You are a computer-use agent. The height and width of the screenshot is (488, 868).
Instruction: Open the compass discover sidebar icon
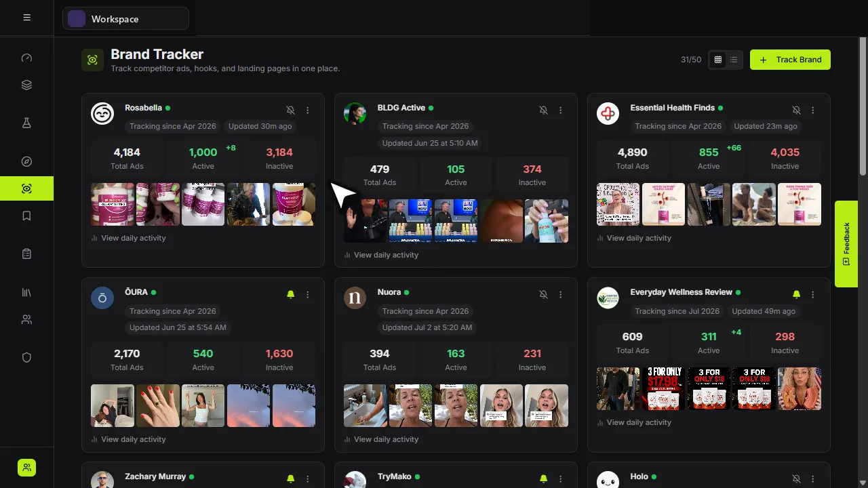(26, 161)
